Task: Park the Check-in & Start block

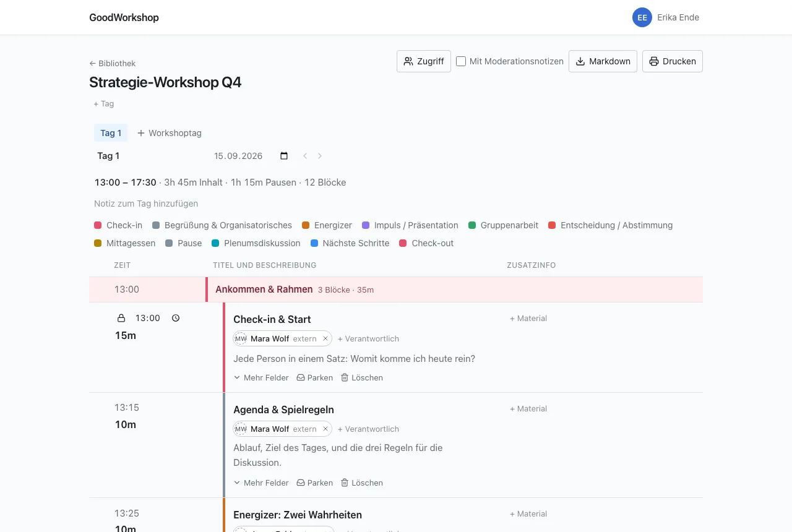Action: click(315, 377)
